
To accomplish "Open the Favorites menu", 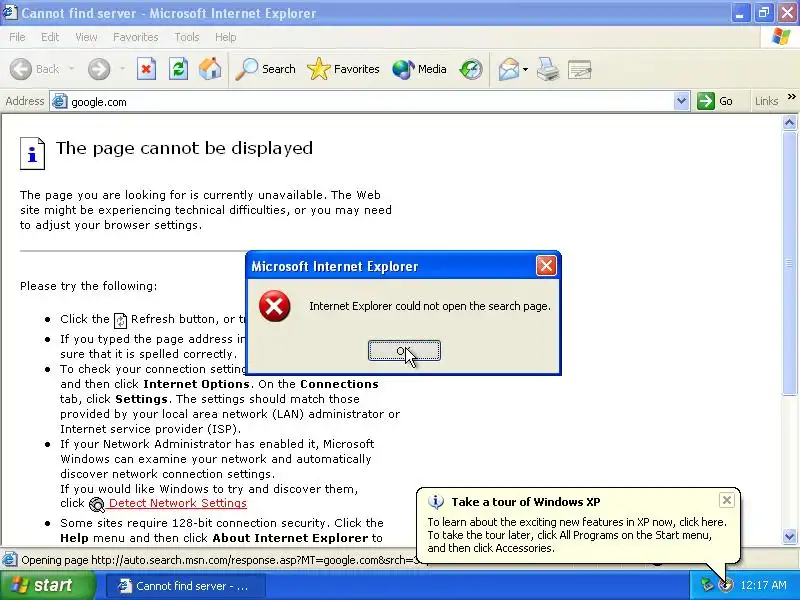I will [136, 37].
